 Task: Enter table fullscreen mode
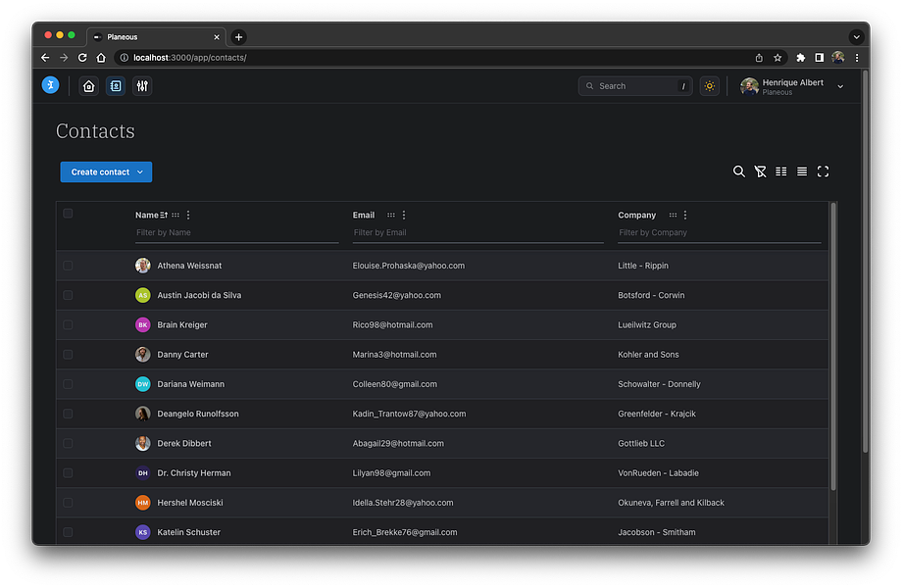pos(823,171)
